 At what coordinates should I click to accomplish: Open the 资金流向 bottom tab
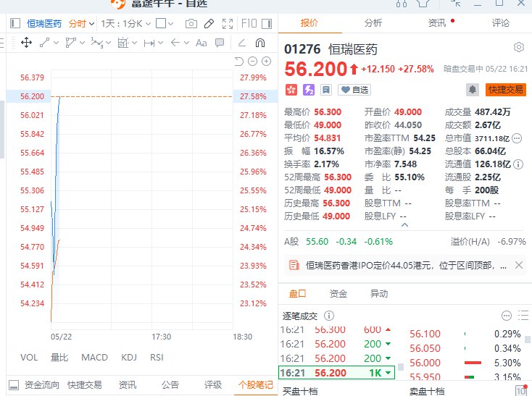click(42, 385)
